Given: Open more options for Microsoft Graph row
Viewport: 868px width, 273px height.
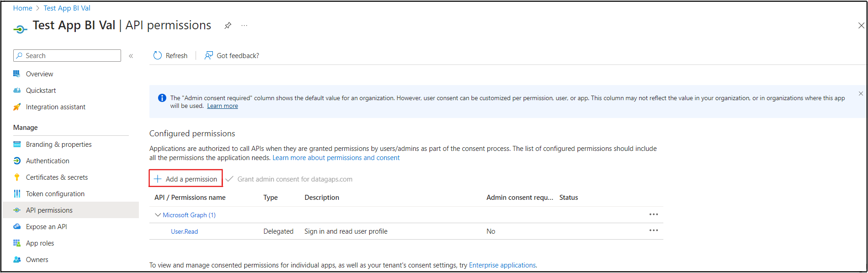Looking at the screenshot, I should 654,214.
